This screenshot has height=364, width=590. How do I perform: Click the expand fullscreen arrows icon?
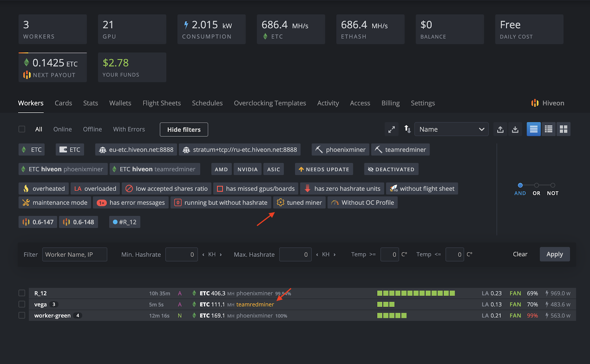392,129
